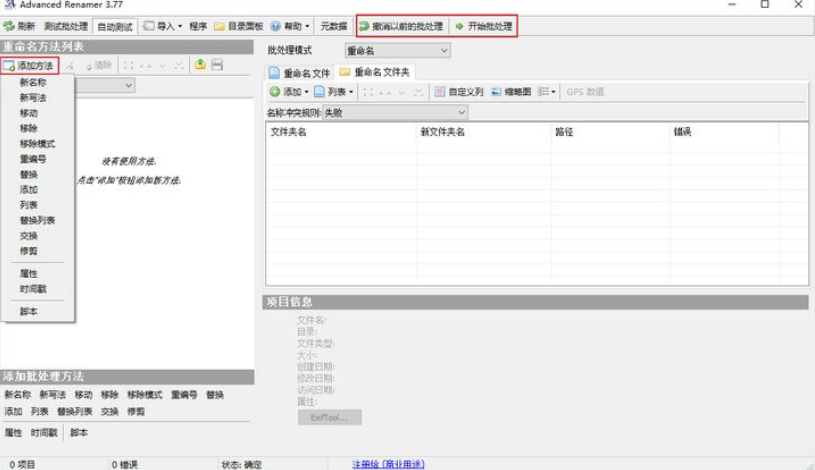This screenshot has height=470, width=815.
Task: Select 替换 in the add method menu
Action: coord(29,174)
